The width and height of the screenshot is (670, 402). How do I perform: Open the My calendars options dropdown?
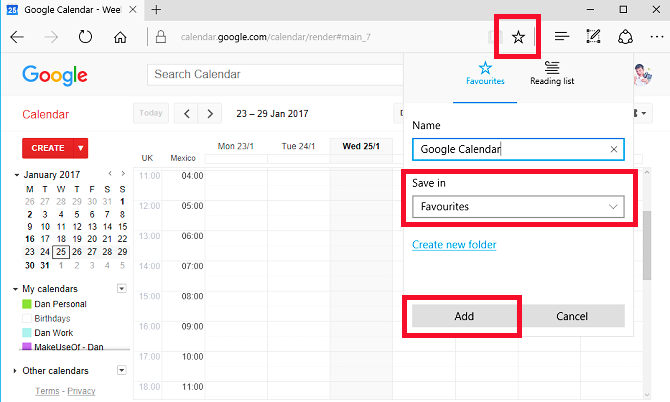point(122,288)
